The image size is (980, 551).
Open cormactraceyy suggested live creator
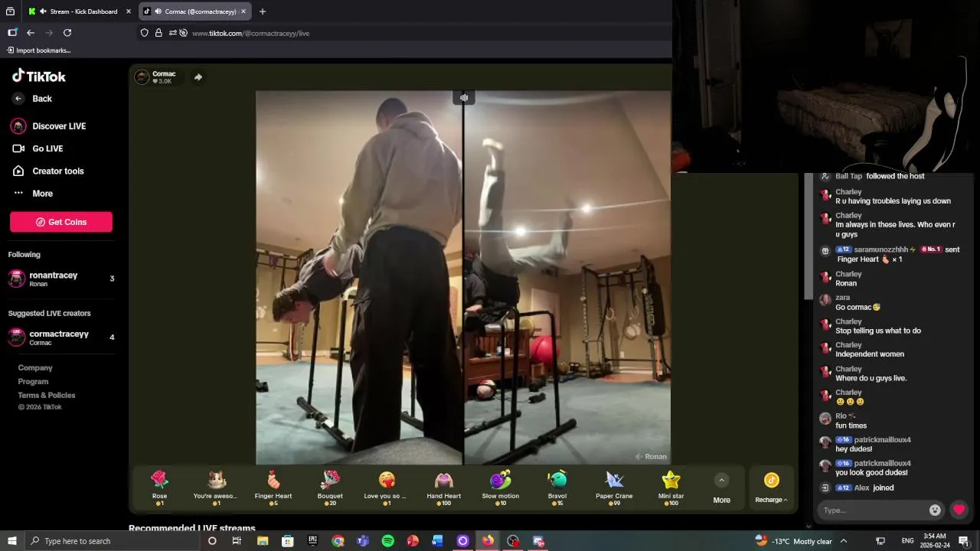tap(61, 337)
